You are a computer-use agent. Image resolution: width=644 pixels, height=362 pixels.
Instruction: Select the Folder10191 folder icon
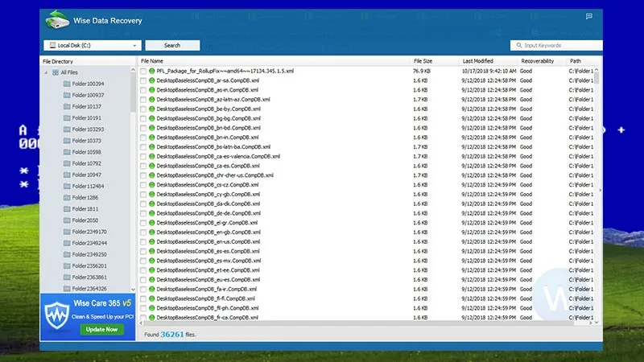pos(67,117)
